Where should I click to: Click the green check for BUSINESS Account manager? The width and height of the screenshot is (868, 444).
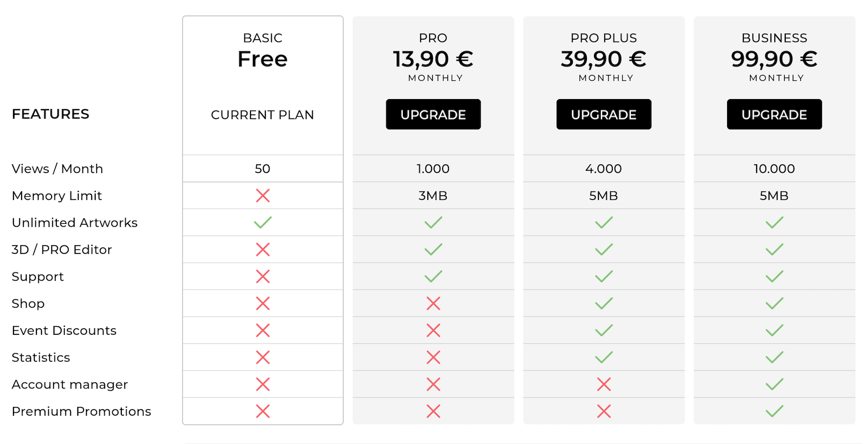tap(774, 384)
